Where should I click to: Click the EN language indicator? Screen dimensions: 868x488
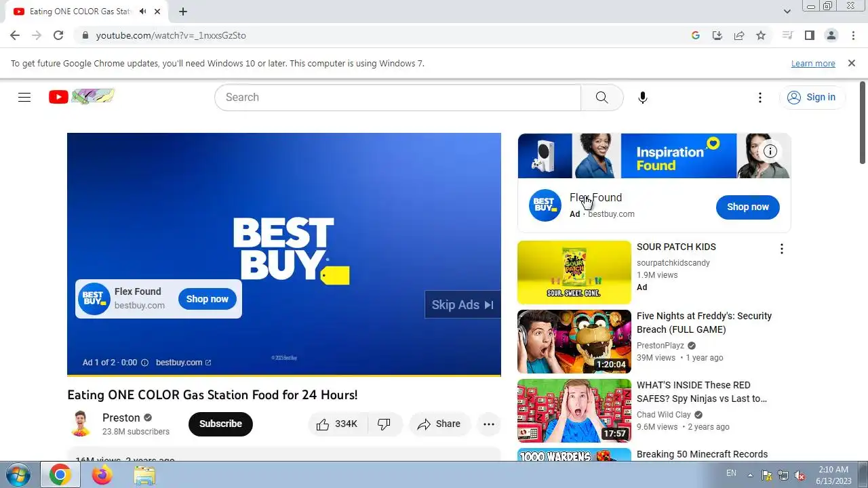731,473
